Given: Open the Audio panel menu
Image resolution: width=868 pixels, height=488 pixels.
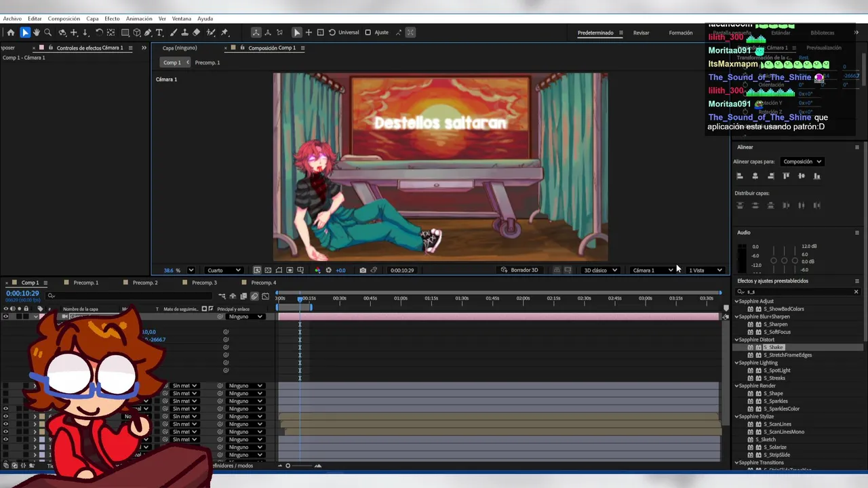Looking at the screenshot, I should [856, 232].
